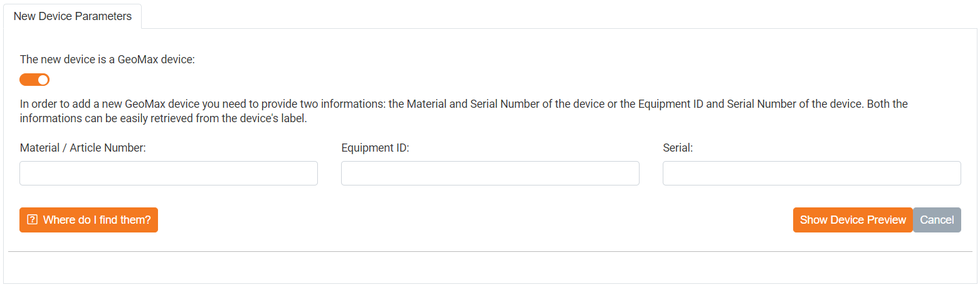The width and height of the screenshot is (980, 292).
Task: Click the "Material / Article Number:" label
Action: [83, 148]
